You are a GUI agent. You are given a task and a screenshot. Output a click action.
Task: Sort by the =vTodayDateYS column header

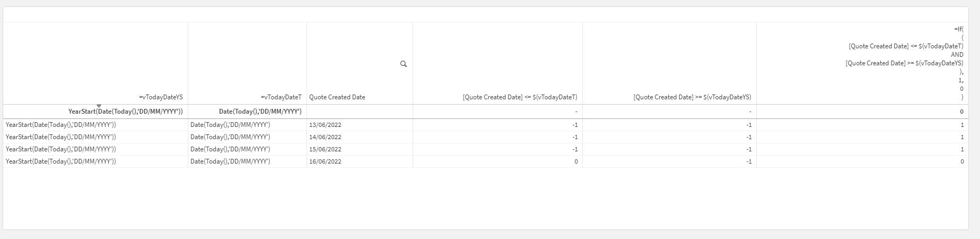[x=161, y=97]
